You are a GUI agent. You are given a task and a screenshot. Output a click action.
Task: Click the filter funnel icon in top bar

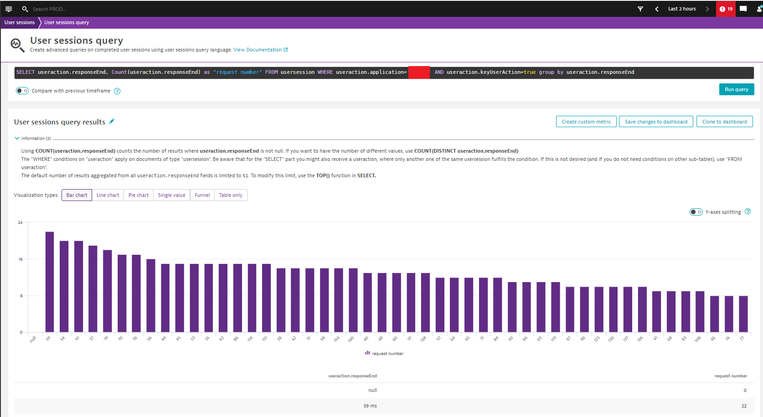pos(640,8)
